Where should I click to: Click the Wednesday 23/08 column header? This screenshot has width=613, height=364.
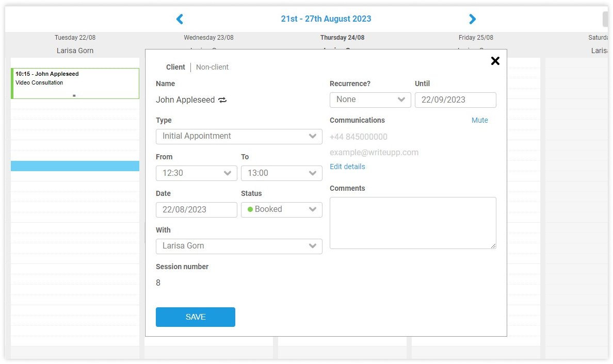209,38
